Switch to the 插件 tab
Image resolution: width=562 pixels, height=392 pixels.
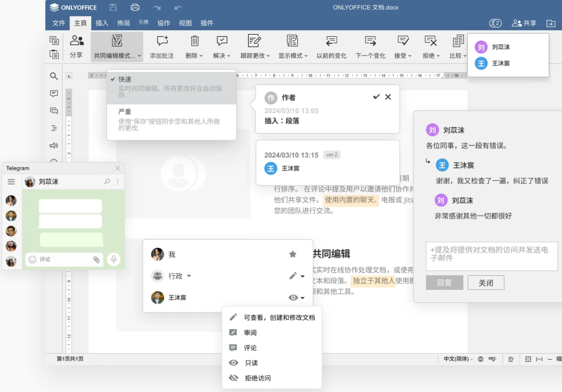[207, 23]
